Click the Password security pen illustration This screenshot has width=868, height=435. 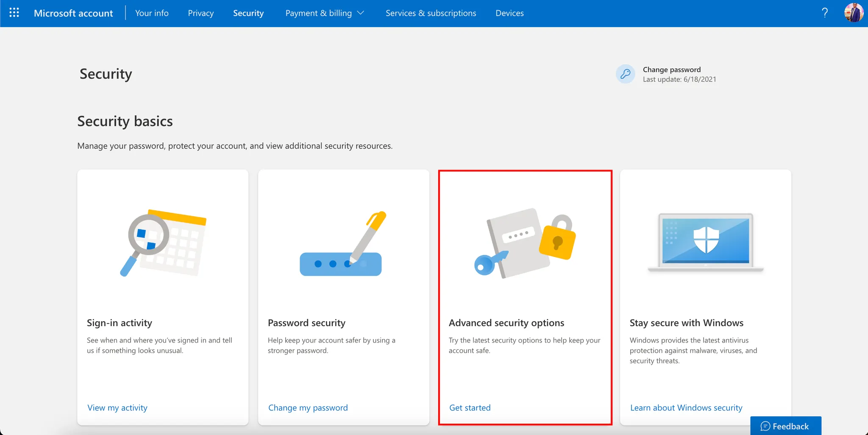click(343, 243)
